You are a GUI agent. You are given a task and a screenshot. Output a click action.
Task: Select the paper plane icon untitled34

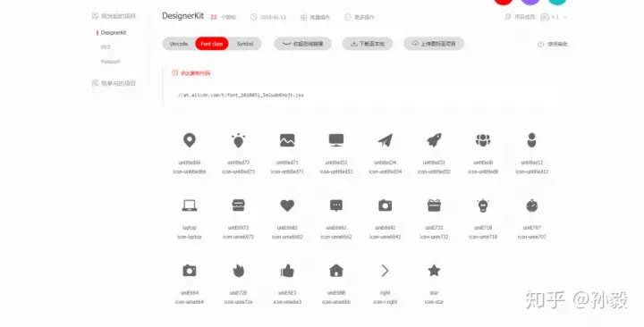pyautogui.click(x=386, y=140)
